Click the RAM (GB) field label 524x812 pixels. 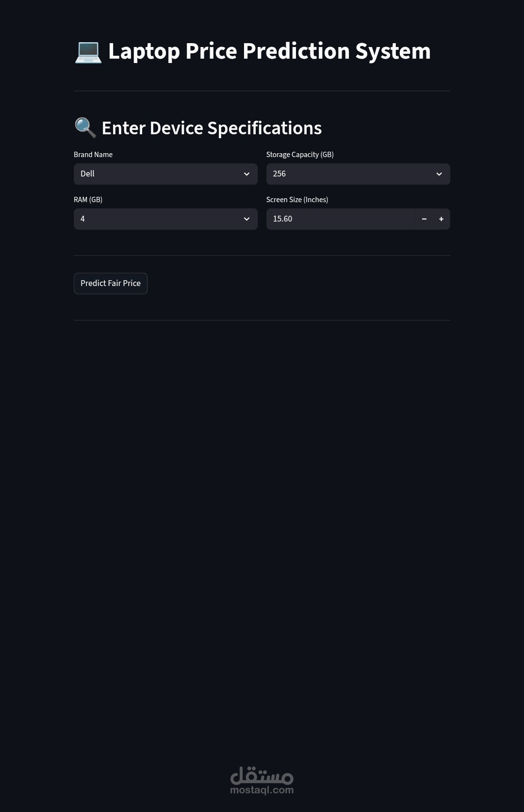point(88,200)
